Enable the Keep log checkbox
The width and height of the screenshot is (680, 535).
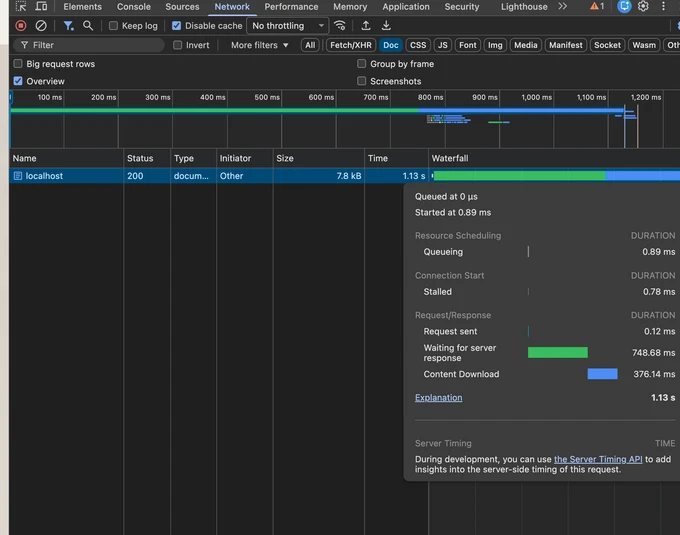(x=113, y=26)
